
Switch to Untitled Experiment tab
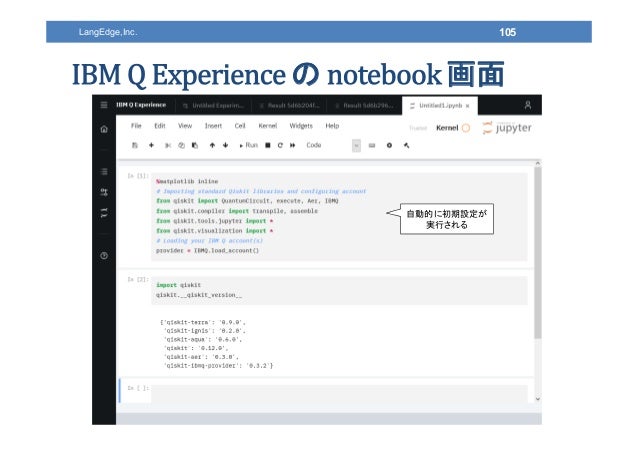click(213, 105)
